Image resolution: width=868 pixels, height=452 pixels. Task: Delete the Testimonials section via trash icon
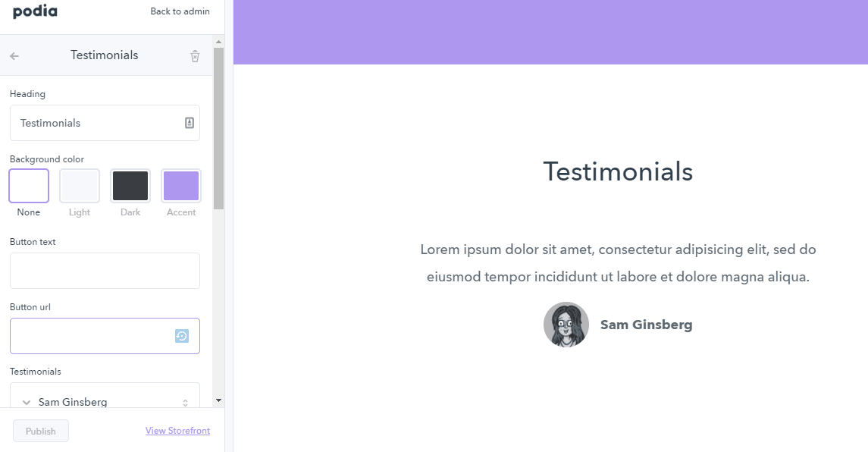[195, 56]
